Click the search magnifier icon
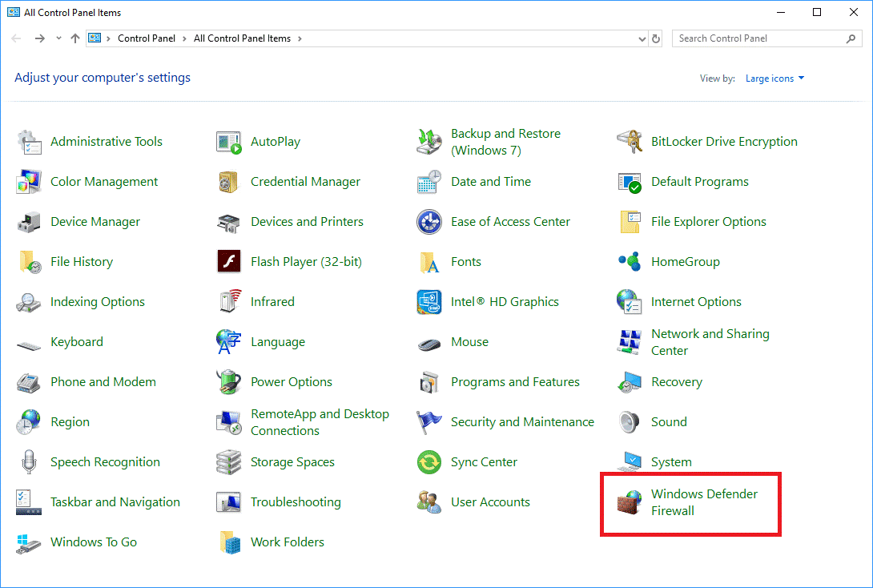This screenshot has height=588, width=873. click(851, 38)
